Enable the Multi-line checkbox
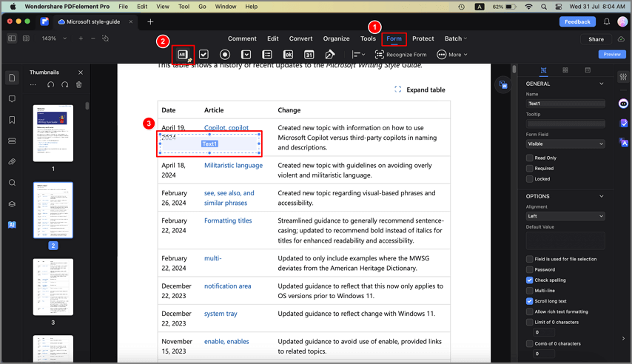632x364 pixels. click(530, 291)
